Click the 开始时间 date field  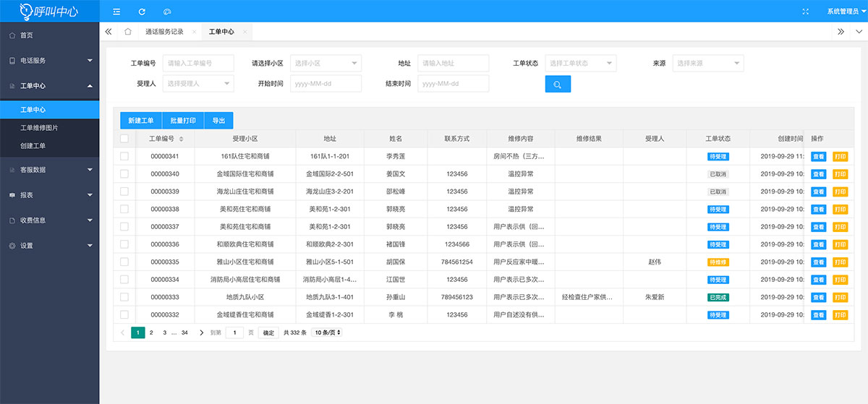(325, 84)
